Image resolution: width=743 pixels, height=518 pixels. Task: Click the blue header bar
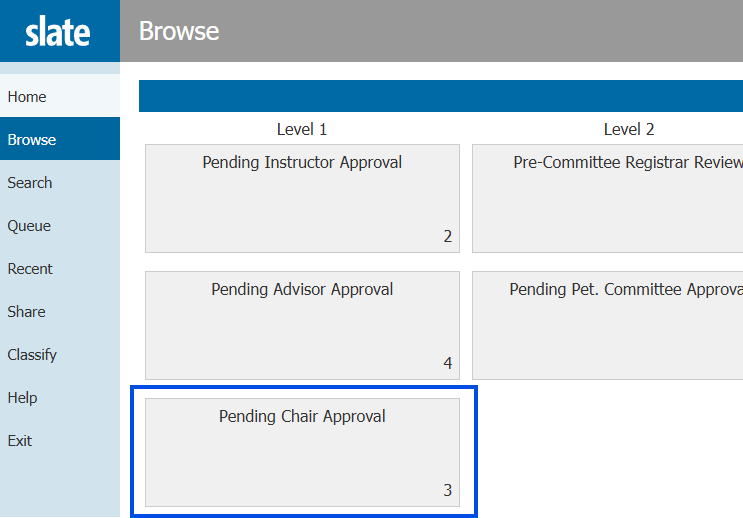[x=440, y=96]
